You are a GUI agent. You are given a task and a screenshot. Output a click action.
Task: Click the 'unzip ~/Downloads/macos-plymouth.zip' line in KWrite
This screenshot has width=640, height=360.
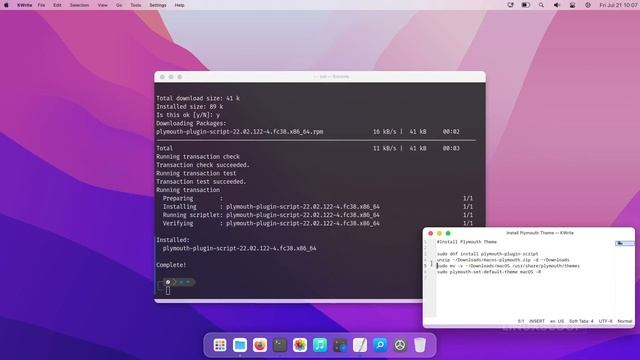tap(503, 260)
